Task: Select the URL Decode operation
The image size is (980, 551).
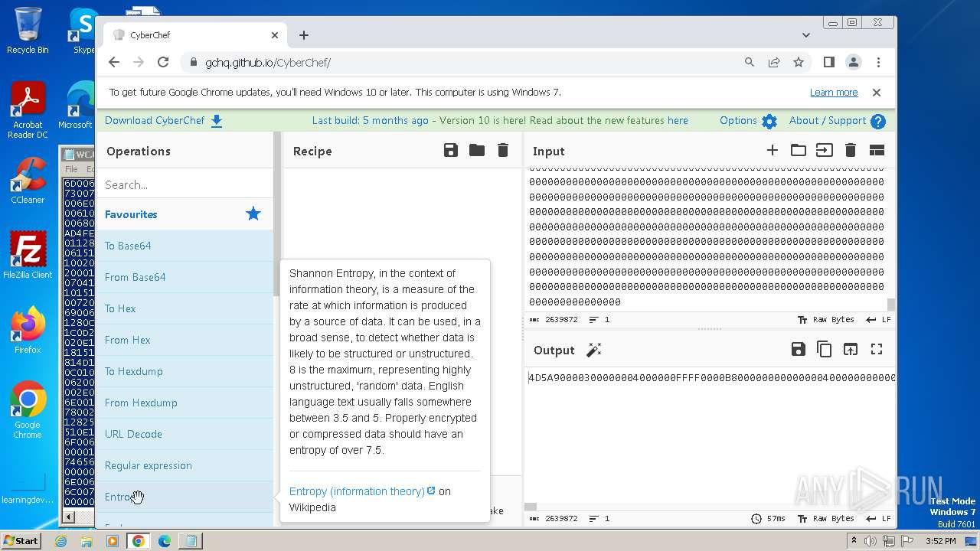Action: [x=185, y=434]
